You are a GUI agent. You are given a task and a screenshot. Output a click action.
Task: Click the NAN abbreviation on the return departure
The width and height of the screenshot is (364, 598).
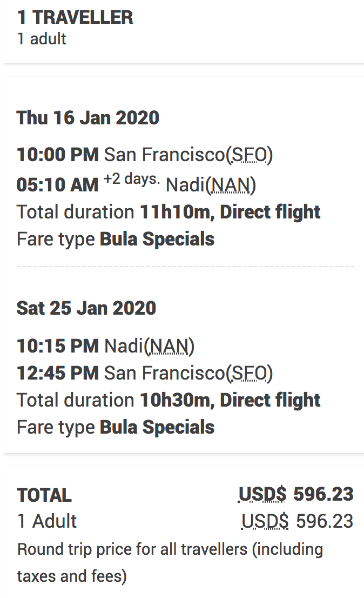point(170,345)
